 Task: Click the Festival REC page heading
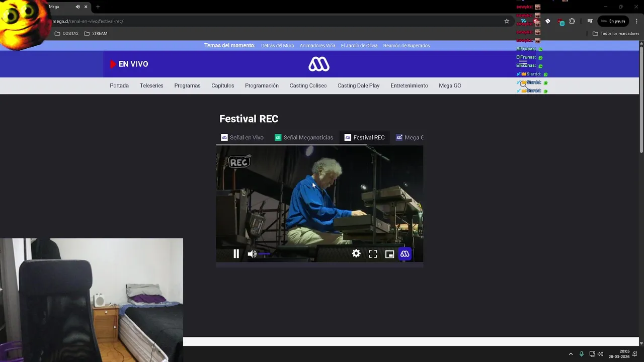point(249,119)
